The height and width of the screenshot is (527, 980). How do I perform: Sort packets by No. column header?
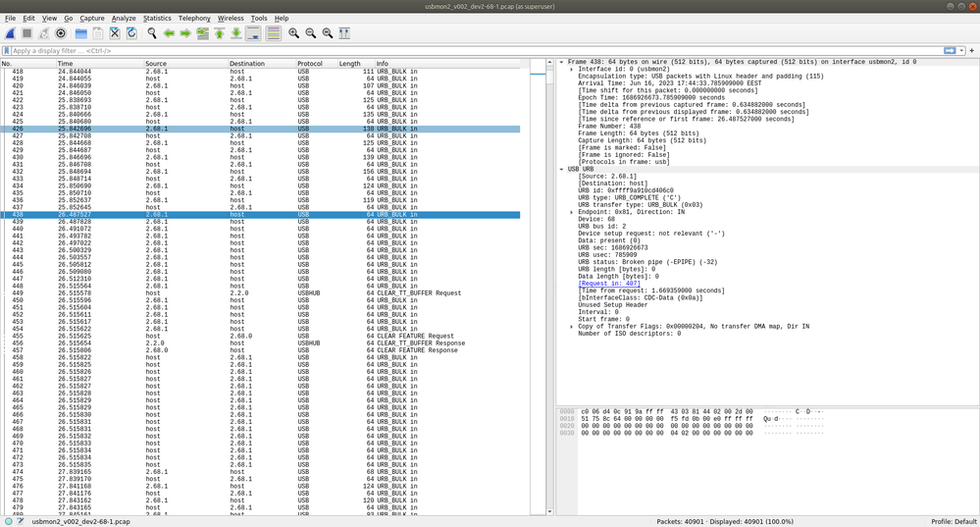[x=27, y=64]
